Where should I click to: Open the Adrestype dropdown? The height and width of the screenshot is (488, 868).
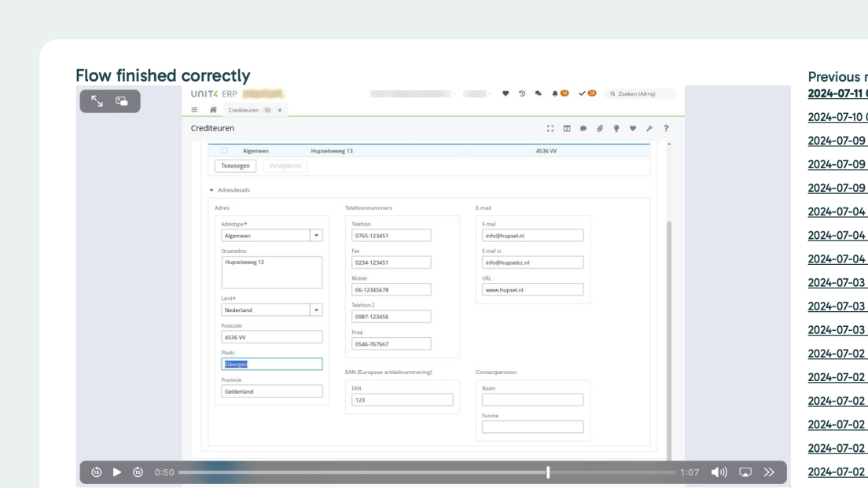(x=316, y=235)
